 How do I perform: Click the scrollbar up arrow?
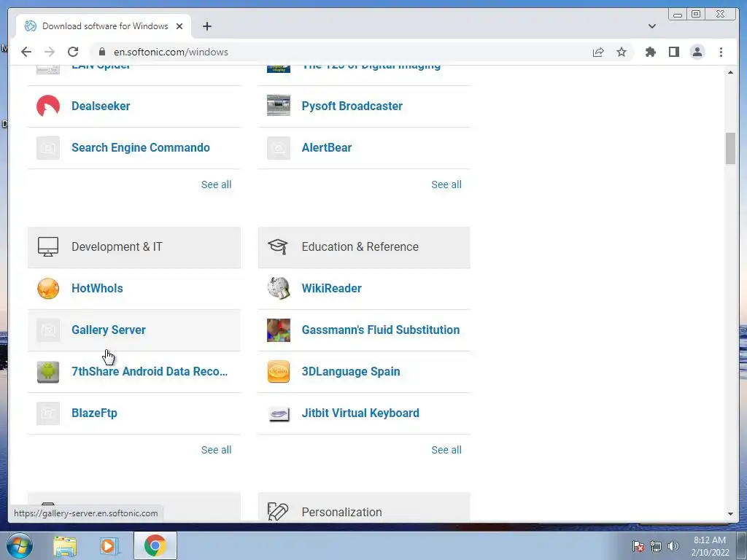[x=730, y=72]
